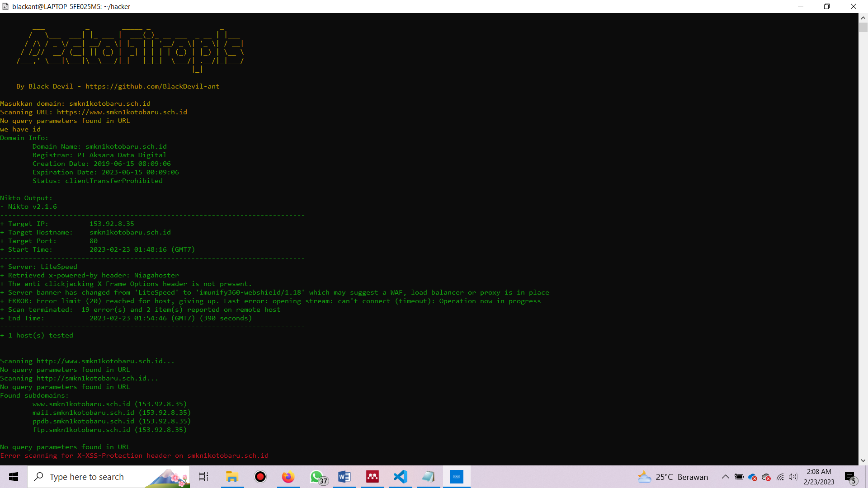Open the terminal title bar system menu
This screenshot has height=488, width=868.
(5, 6)
